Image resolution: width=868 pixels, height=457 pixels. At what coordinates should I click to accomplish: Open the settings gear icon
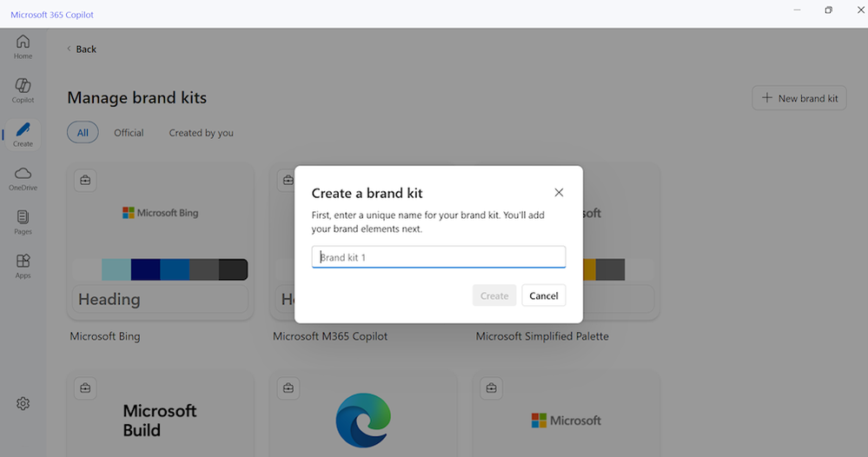point(23,403)
